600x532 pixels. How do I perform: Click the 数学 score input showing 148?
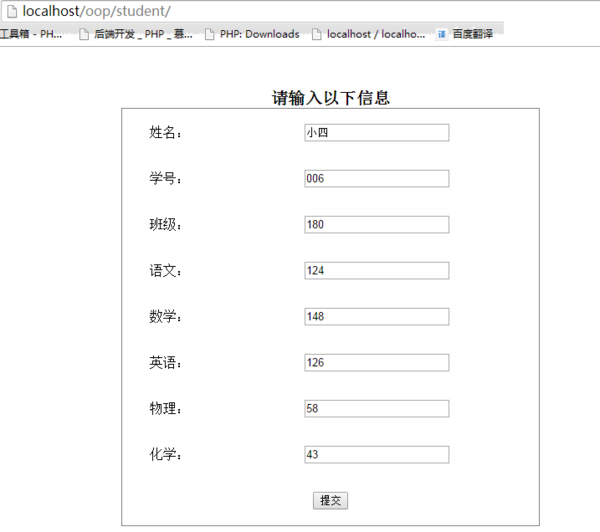(377, 317)
